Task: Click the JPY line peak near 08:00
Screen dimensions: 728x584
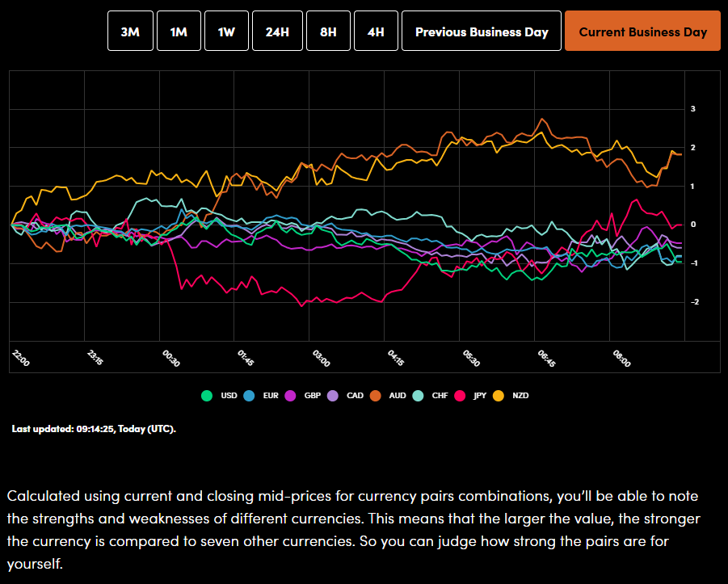Action: click(636, 200)
